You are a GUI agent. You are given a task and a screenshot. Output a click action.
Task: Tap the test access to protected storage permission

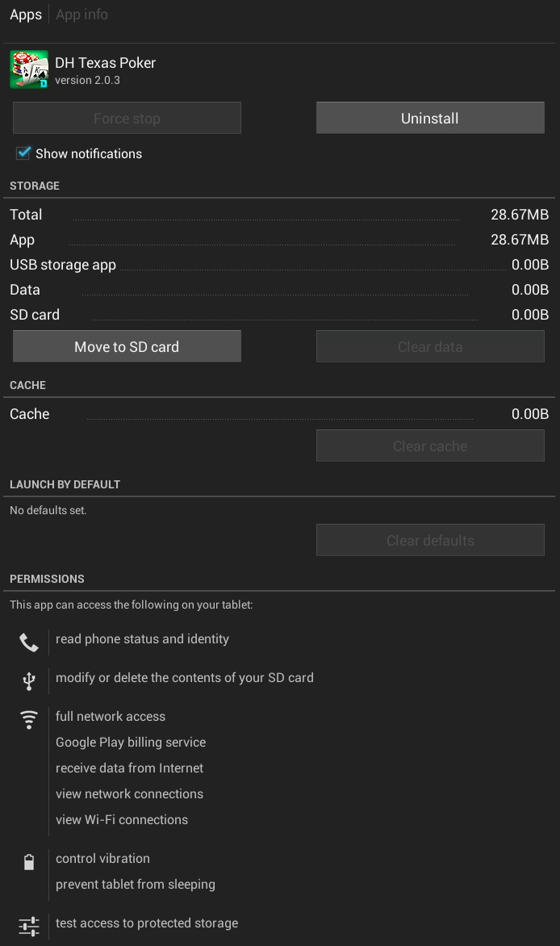[x=147, y=923]
